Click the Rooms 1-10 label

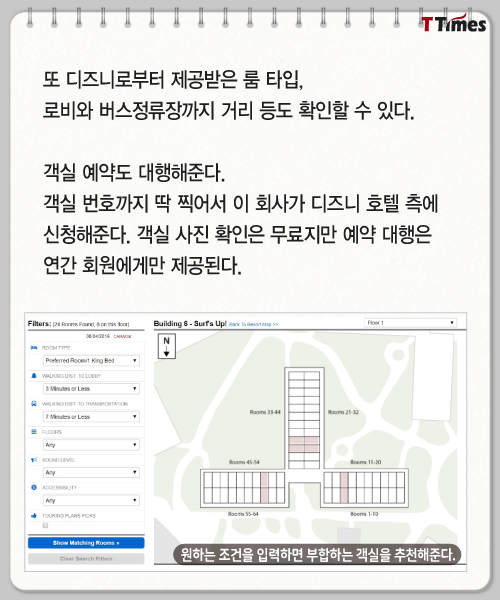[364, 514]
